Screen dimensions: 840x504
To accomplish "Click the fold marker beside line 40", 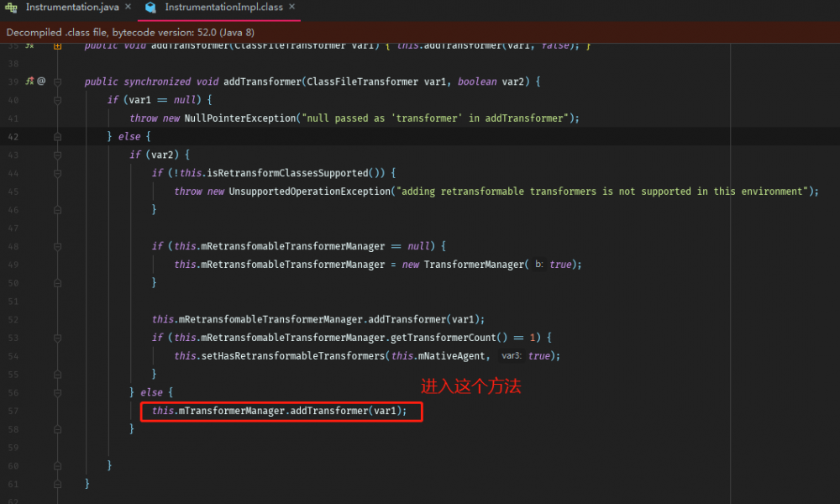I will [57, 100].
